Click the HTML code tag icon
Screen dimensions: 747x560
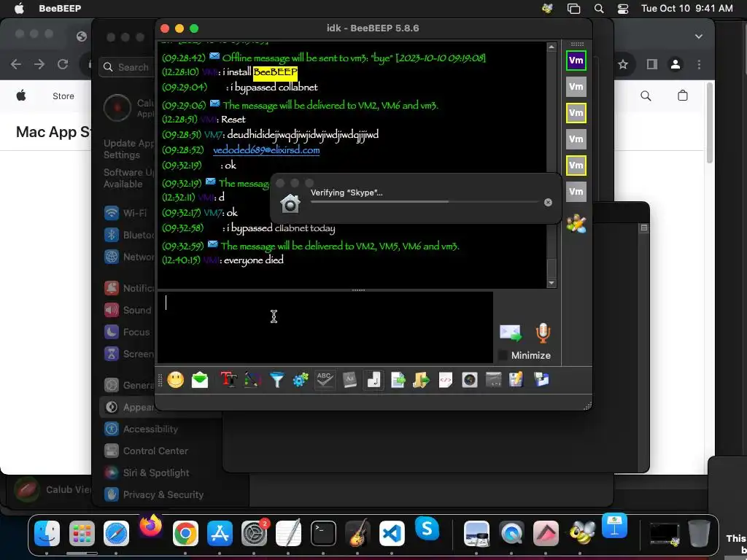coord(446,379)
